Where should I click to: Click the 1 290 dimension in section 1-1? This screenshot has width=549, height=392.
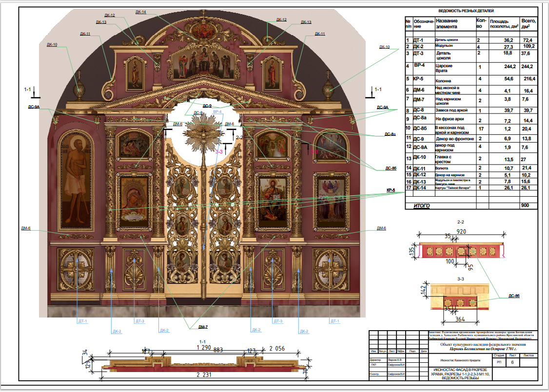(x=204, y=347)
